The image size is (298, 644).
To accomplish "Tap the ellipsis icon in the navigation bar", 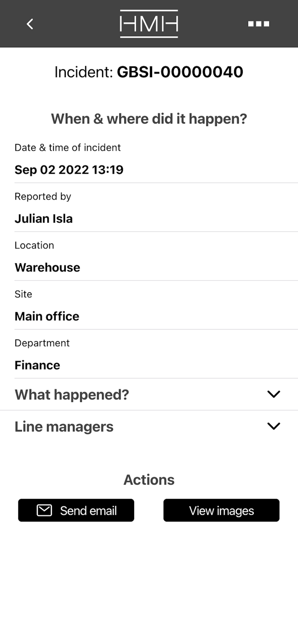I will (x=258, y=24).
